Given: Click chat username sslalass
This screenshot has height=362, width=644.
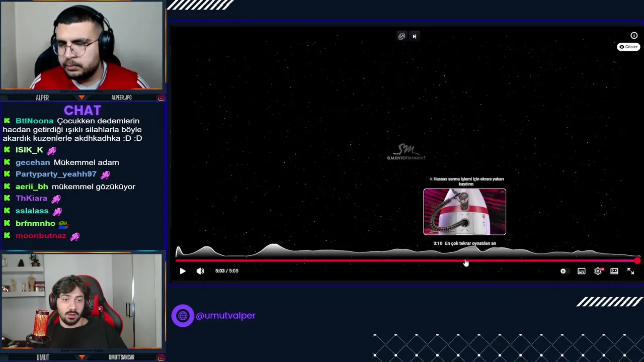Looking at the screenshot, I should click(32, 211).
